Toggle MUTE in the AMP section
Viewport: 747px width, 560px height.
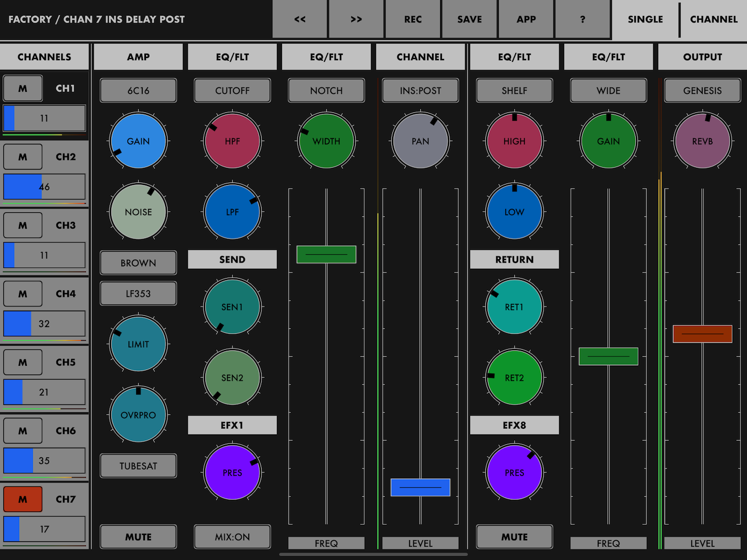click(138, 537)
